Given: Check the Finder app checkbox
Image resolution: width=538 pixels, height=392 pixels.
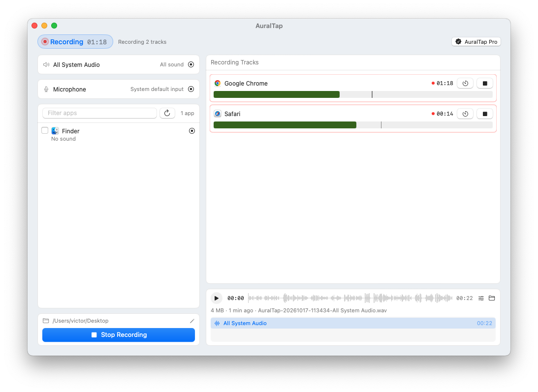Looking at the screenshot, I should 45,131.
